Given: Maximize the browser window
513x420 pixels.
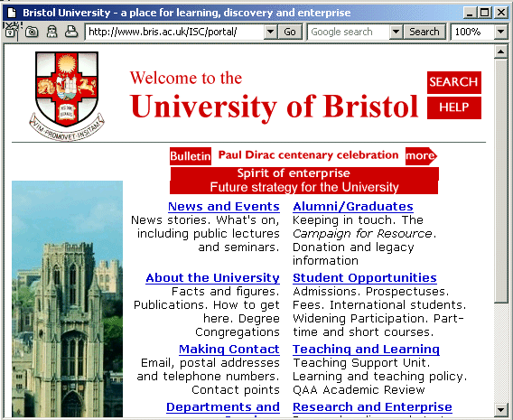Looking at the screenshot, I should point(484,13).
